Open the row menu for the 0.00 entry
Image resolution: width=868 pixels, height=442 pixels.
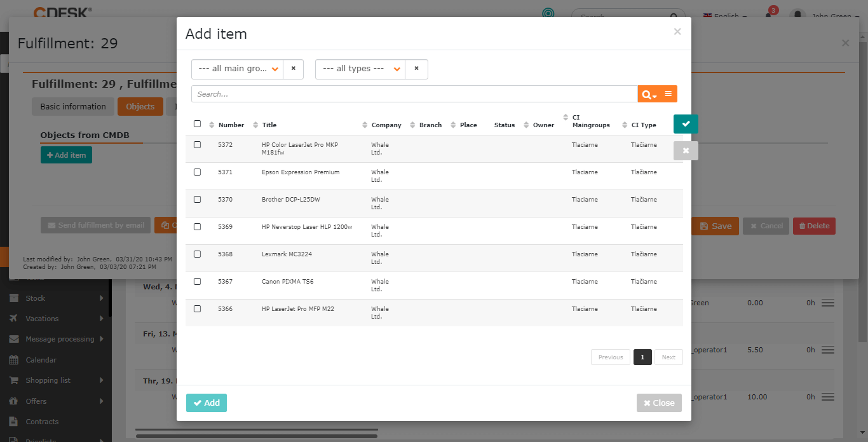pyautogui.click(x=828, y=303)
